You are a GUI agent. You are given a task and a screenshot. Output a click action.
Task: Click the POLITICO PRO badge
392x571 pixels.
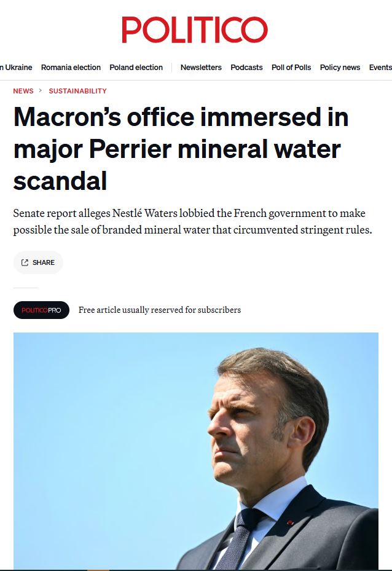(x=41, y=310)
